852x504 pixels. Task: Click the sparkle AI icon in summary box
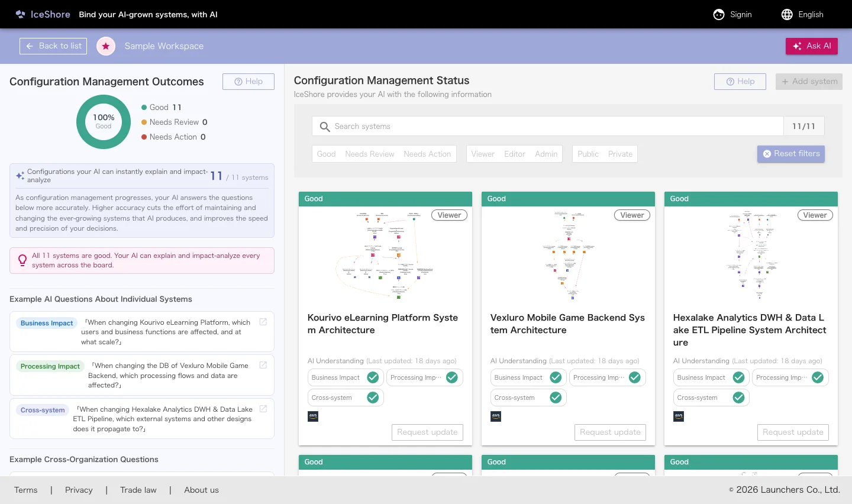[x=20, y=176]
